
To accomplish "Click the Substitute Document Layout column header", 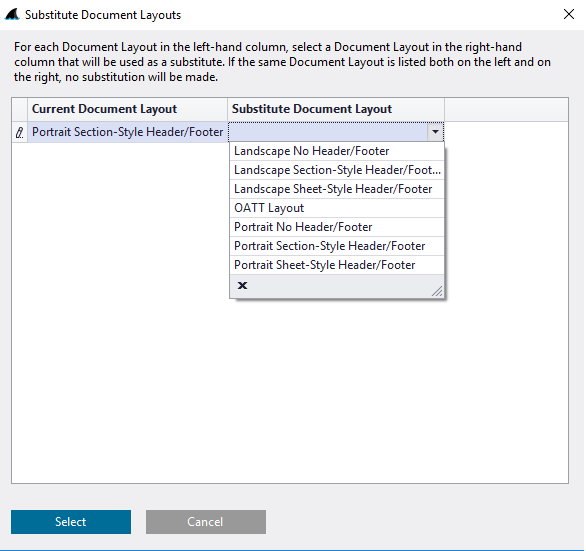I will tap(336, 109).
